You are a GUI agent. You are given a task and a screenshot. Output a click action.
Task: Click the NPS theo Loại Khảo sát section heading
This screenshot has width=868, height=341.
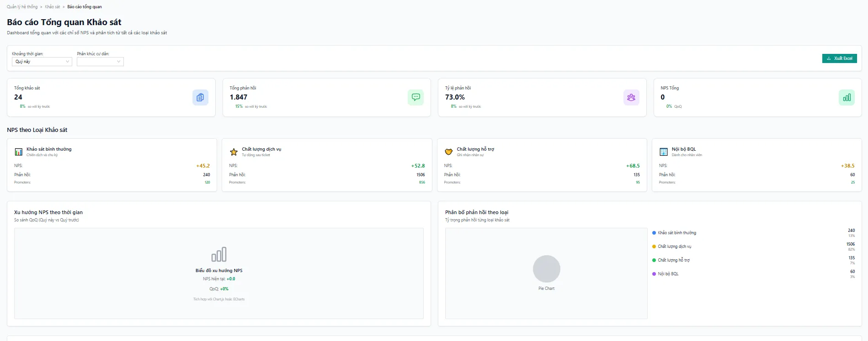37,130
